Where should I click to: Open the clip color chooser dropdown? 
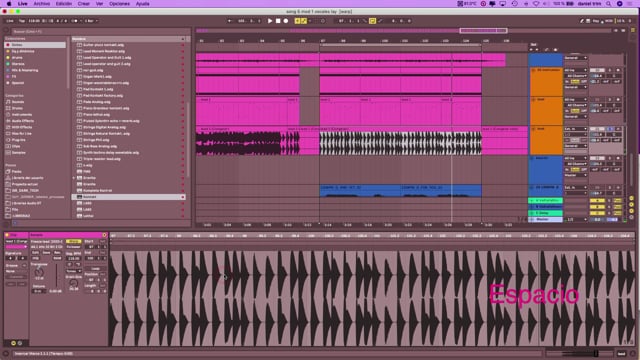coord(16,247)
